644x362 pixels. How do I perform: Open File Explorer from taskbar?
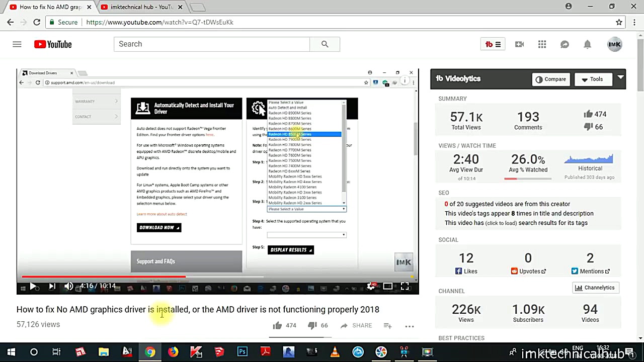pyautogui.click(x=104, y=352)
